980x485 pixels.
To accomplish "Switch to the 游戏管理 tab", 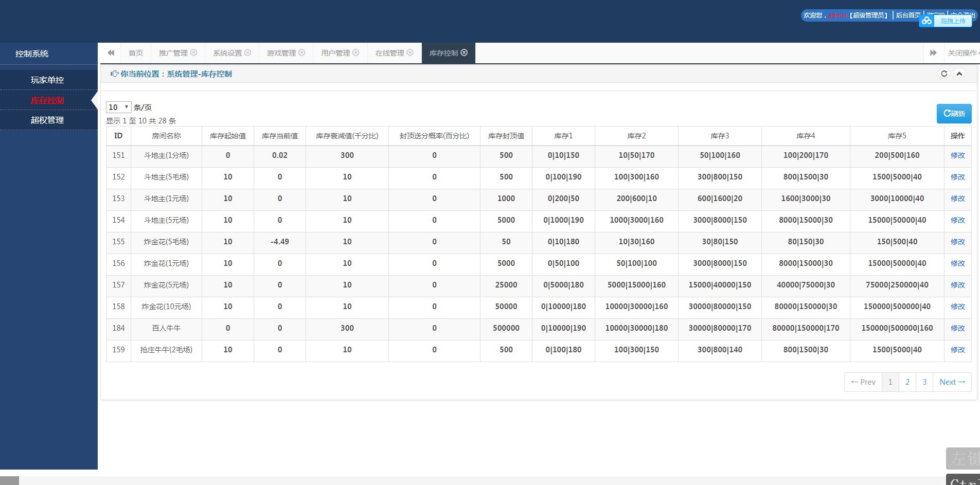I will click(x=281, y=53).
